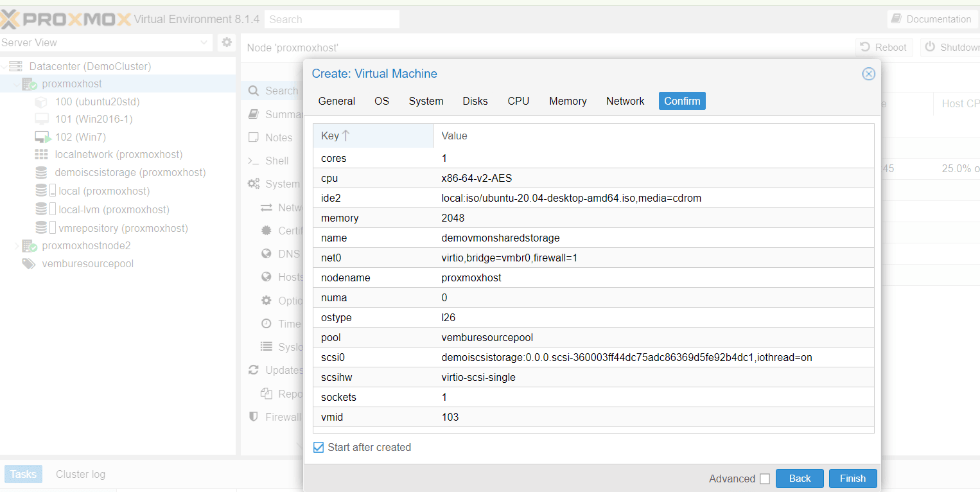
Task: Toggle the Start after created checkbox
Action: click(319, 447)
